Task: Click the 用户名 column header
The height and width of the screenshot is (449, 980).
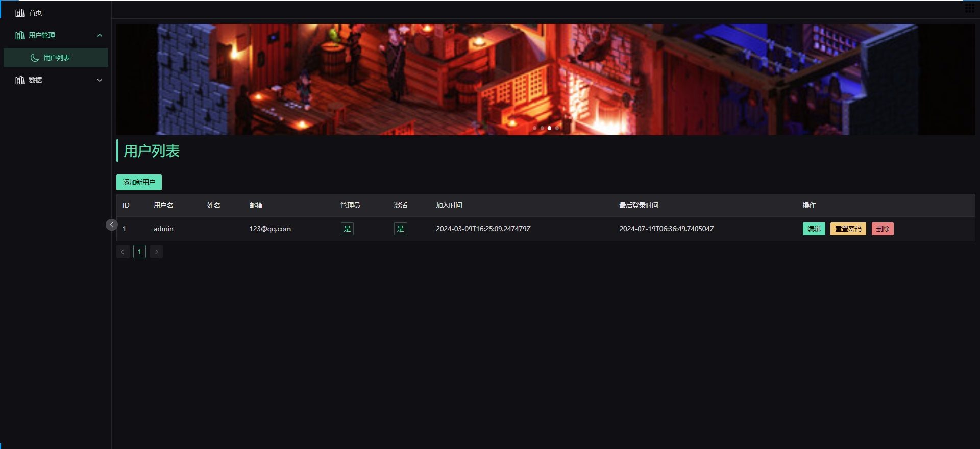Action: [163, 205]
